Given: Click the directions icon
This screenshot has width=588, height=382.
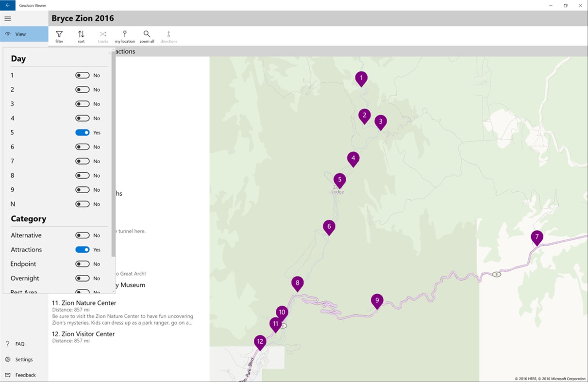Looking at the screenshot, I should tap(168, 34).
